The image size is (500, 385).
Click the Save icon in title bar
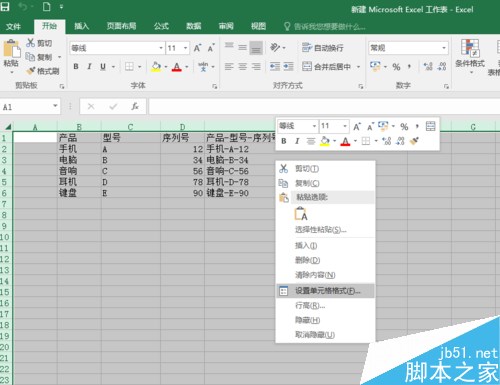coord(5,7)
